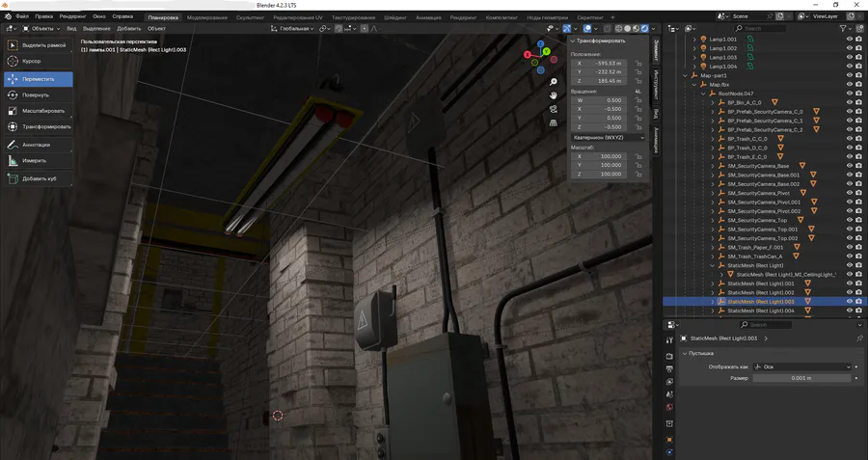Open the Выделение menu in viewport header
The image size is (868, 460).
(96, 28)
